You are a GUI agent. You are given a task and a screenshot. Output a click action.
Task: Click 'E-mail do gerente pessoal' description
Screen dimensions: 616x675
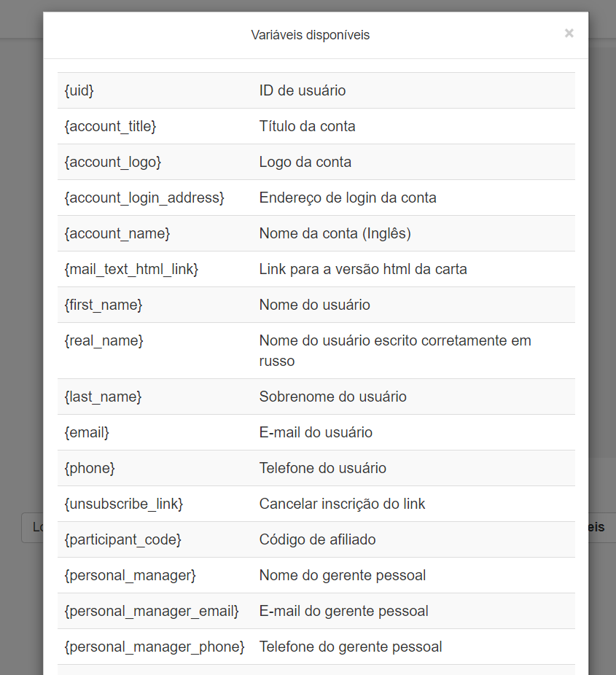tap(343, 611)
